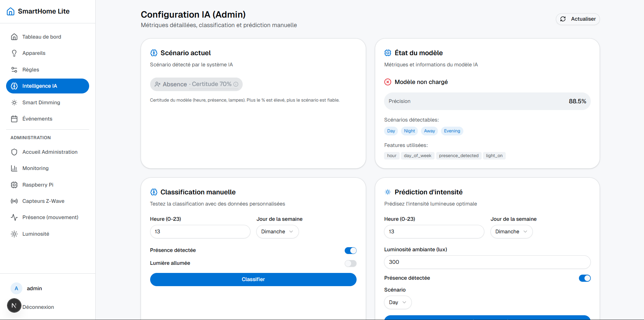Select the Raspberry Pi admin icon
This screenshot has height=320, width=644.
tap(14, 185)
